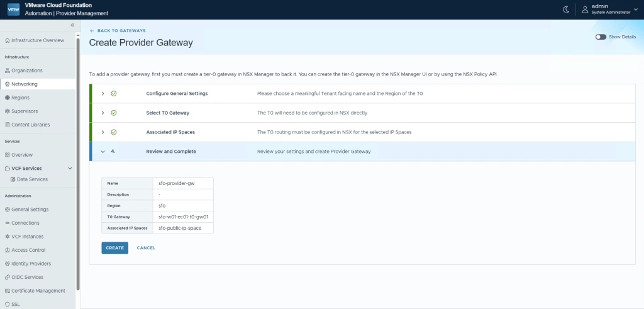This screenshot has width=644, height=309.
Task: Go to Regions in the sidebar
Action: point(20,98)
